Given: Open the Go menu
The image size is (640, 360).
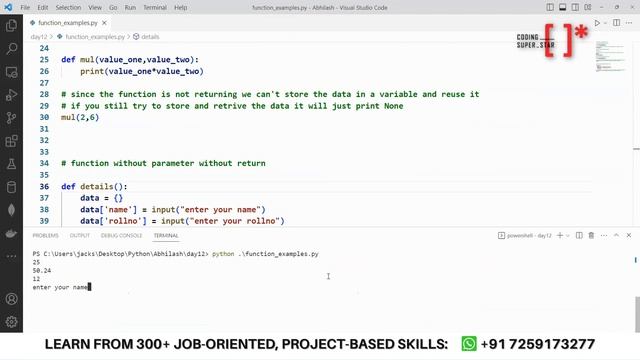Looking at the screenshot, I should (113, 7).
